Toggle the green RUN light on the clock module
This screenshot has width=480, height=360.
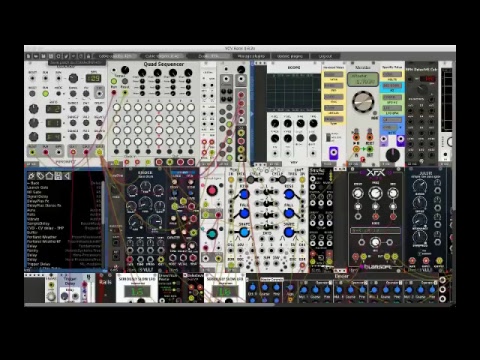point(45,94)
